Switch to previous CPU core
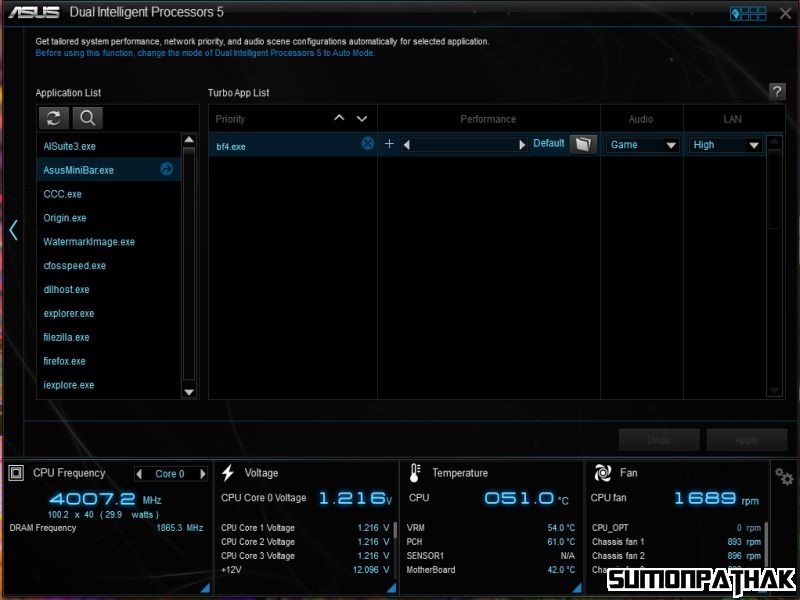The width and height of the screenshot is (800, 600). [x=139, y=474]
